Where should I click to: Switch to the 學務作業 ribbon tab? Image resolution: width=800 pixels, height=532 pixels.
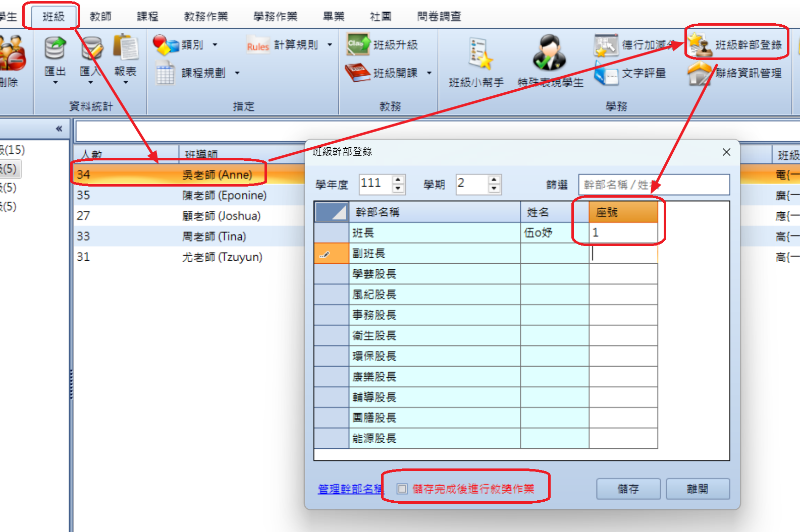click(276, 16)
